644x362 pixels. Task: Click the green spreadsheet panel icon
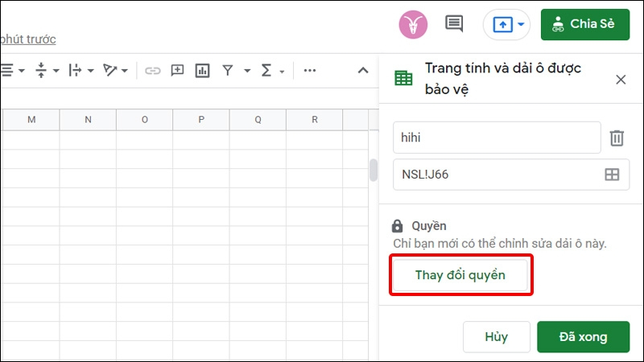tap(403, 78)
